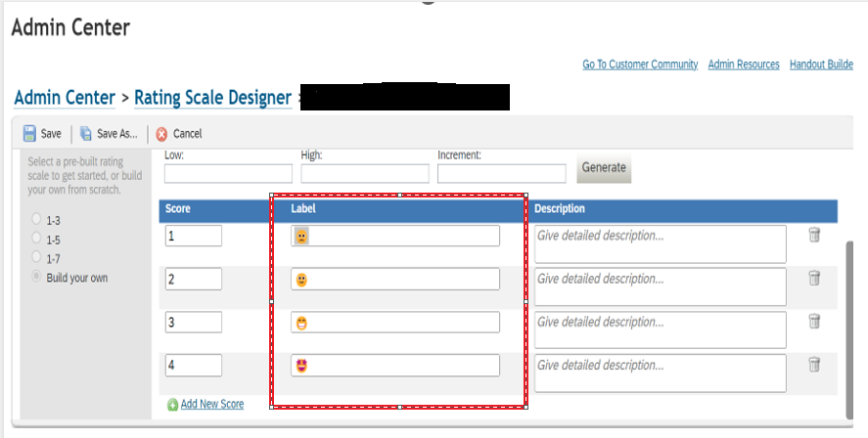Click the Save floppy disk icon
Viewport: 868px width, 438px height.
click(29, 133)
